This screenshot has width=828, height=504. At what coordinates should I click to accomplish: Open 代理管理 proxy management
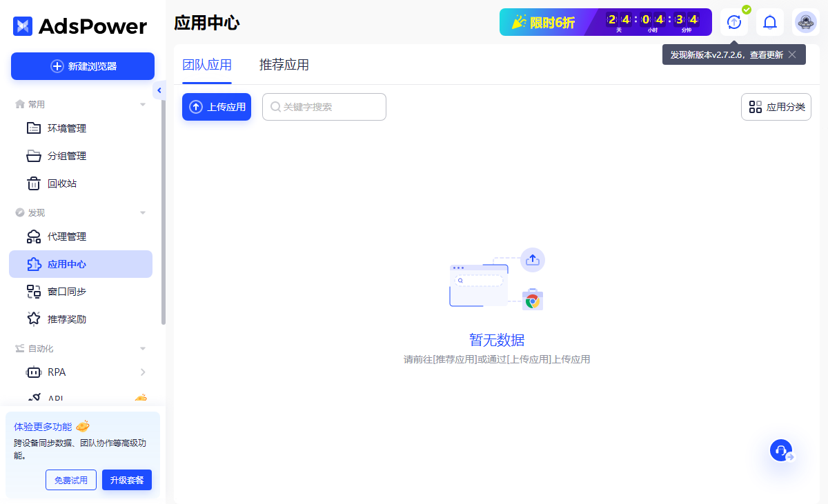67,236
